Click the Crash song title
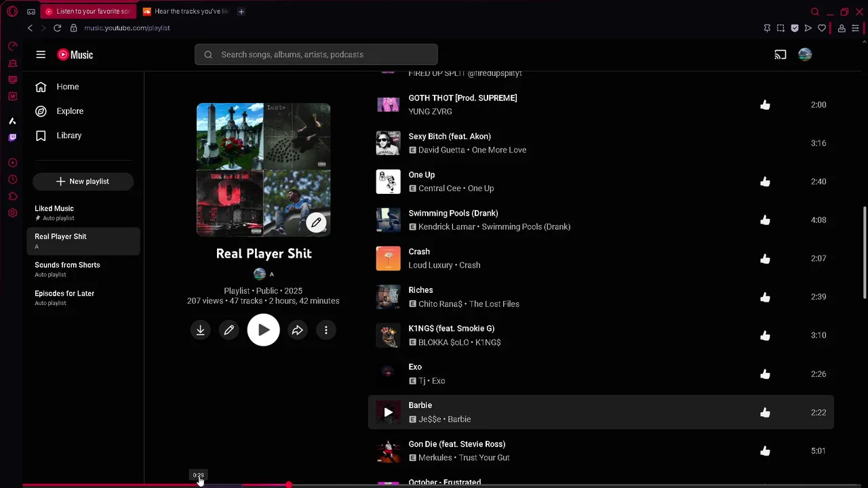Screen dimensions: 868x488 419,251
